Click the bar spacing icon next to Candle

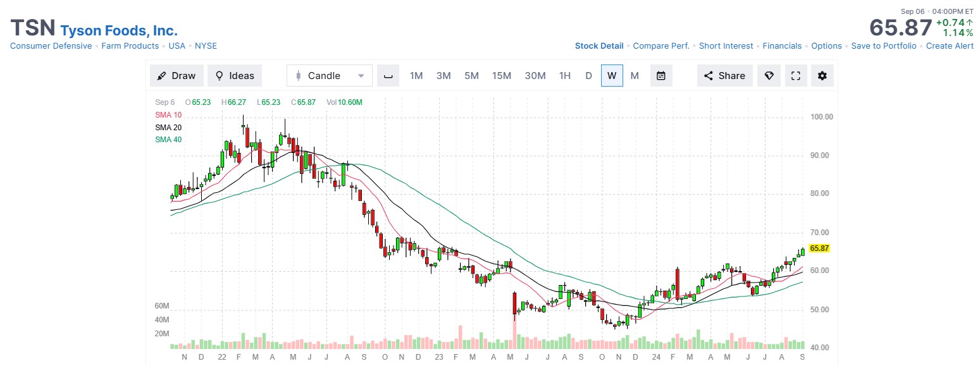[x=388, y=76]
